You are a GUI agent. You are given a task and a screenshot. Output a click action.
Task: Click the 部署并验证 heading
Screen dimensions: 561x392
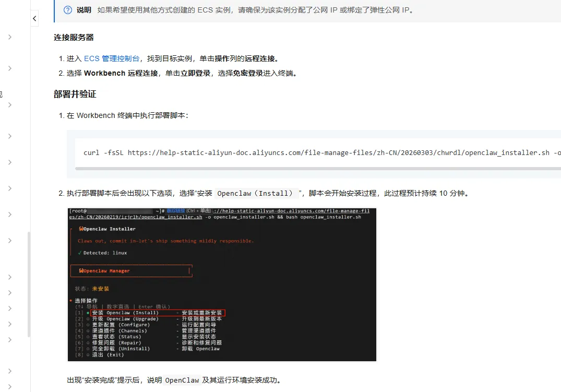tap(75, 94)
